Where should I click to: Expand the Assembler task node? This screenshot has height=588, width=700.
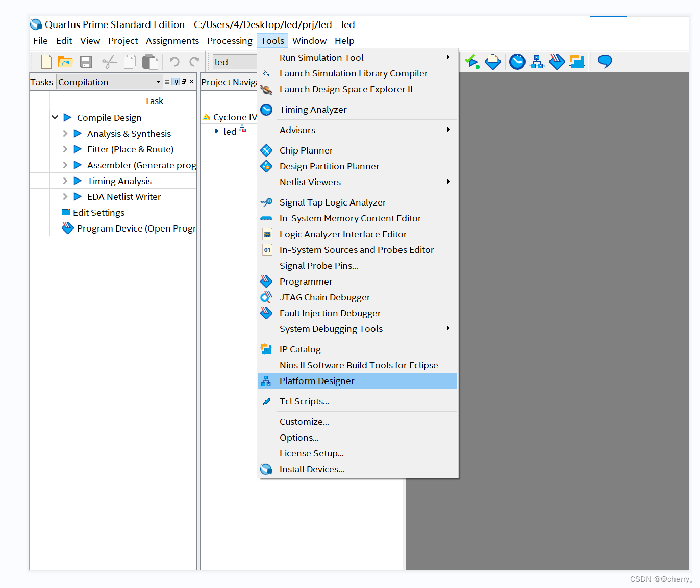pos(65,165)
